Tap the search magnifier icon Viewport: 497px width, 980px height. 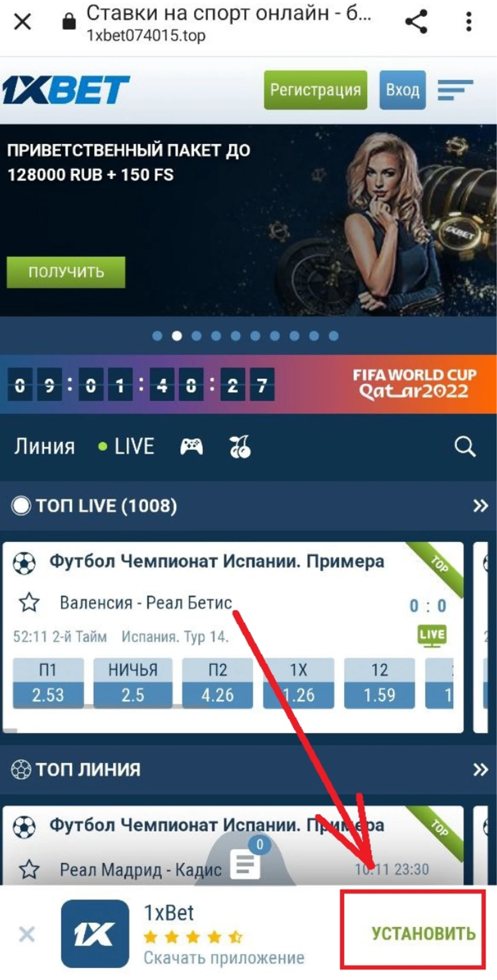465,446
